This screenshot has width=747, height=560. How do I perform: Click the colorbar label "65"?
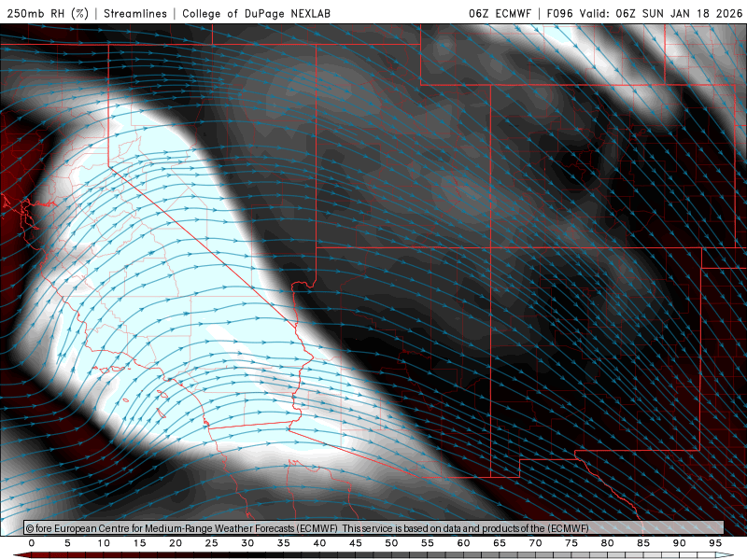tap(500, 543)
